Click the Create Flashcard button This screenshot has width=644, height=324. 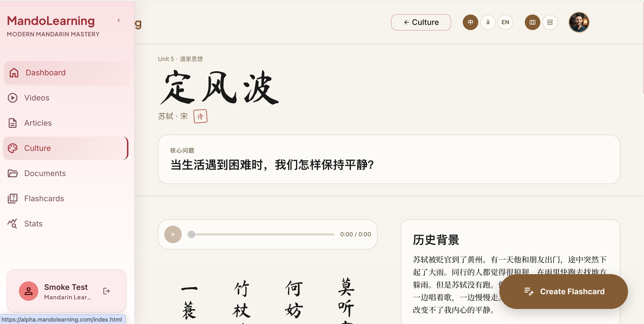(564, 292)
